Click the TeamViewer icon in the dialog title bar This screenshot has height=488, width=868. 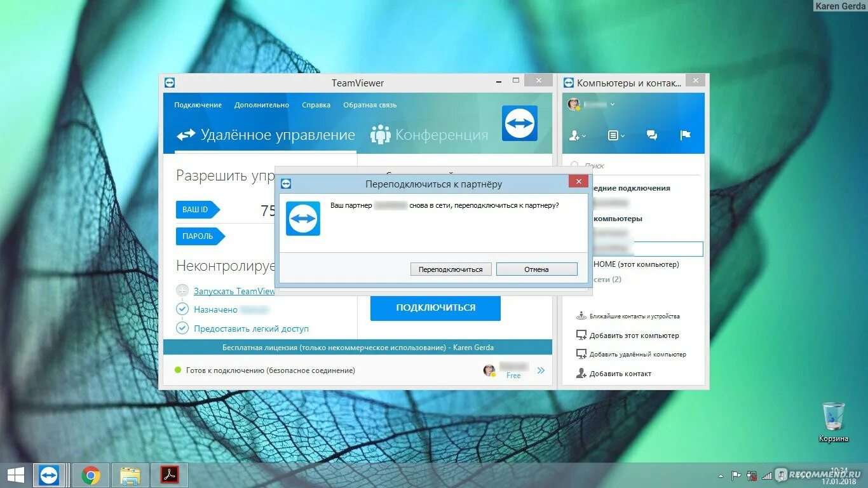point(286,184)
